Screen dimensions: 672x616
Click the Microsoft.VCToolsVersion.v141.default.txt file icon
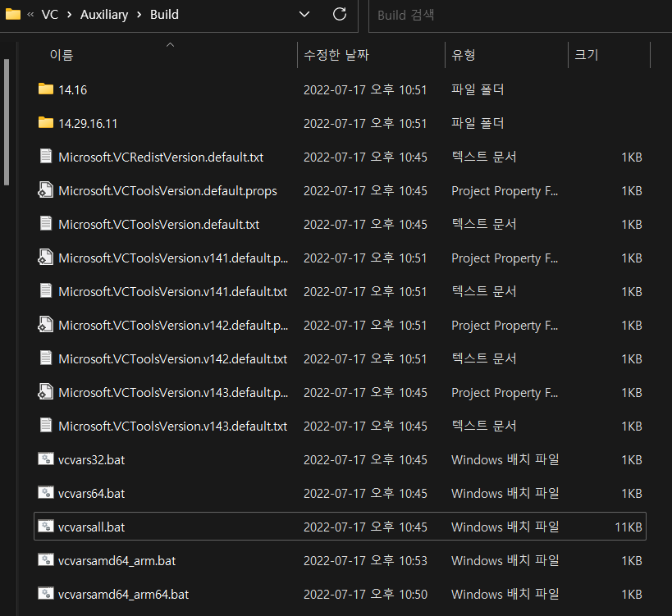point(46,290)
